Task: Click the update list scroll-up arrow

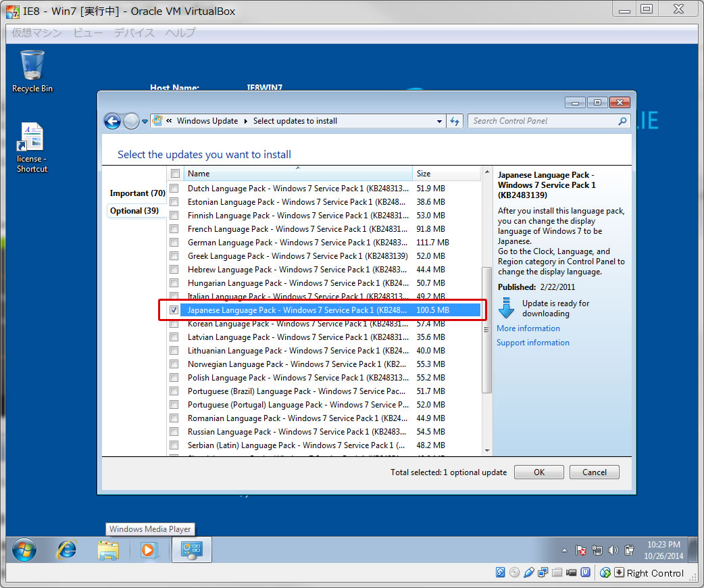Action: 486,172
